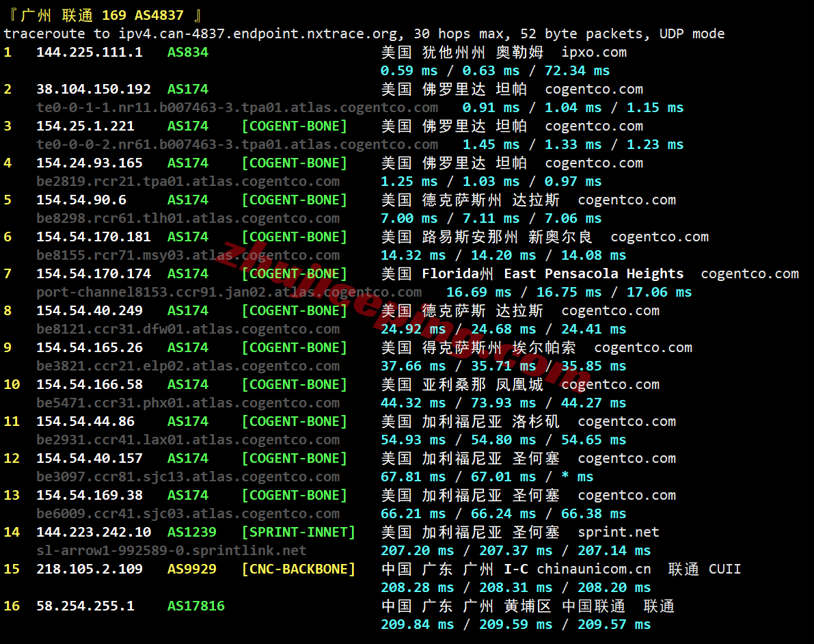
Task: Click the AS834 label
Action: 187,52
